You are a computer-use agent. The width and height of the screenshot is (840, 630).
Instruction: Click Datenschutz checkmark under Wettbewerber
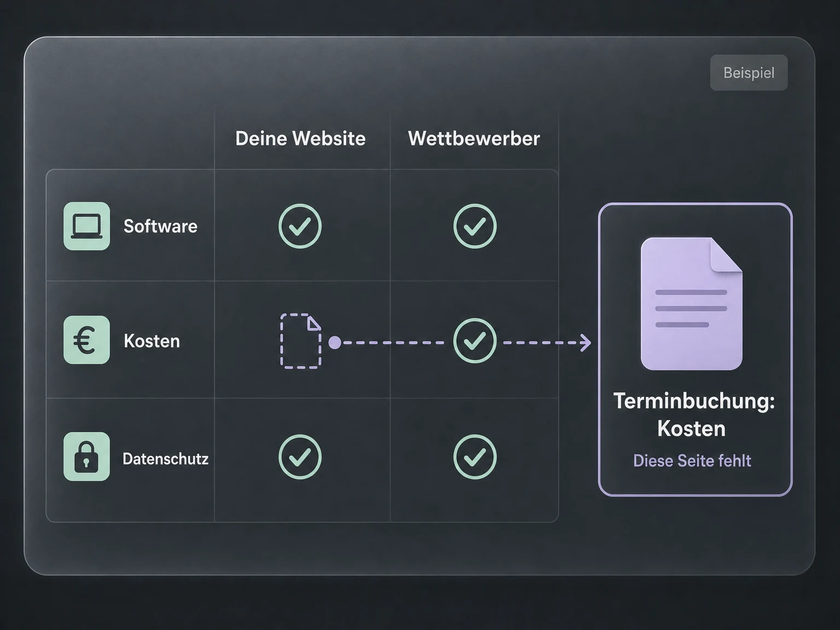(x=475, y=457)
